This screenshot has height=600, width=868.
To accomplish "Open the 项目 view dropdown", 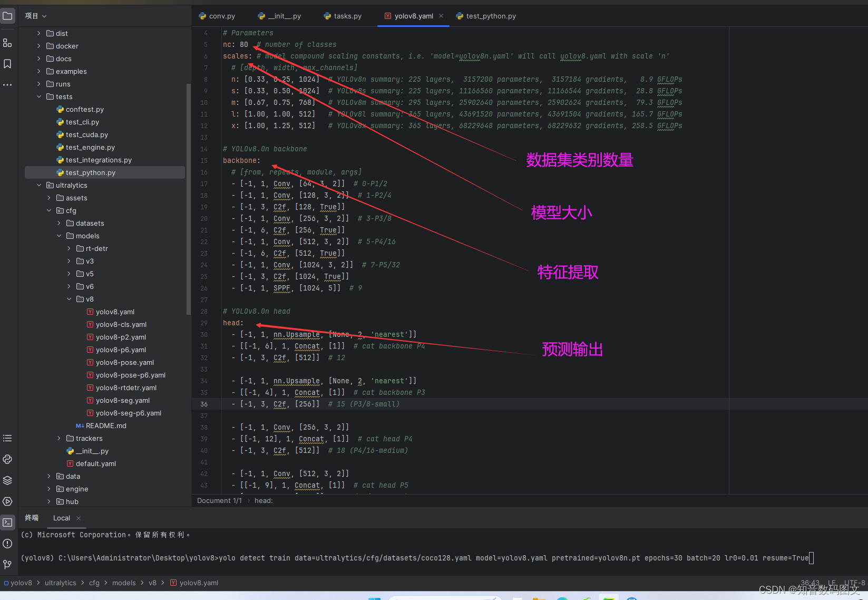I will tap(36, 16).
